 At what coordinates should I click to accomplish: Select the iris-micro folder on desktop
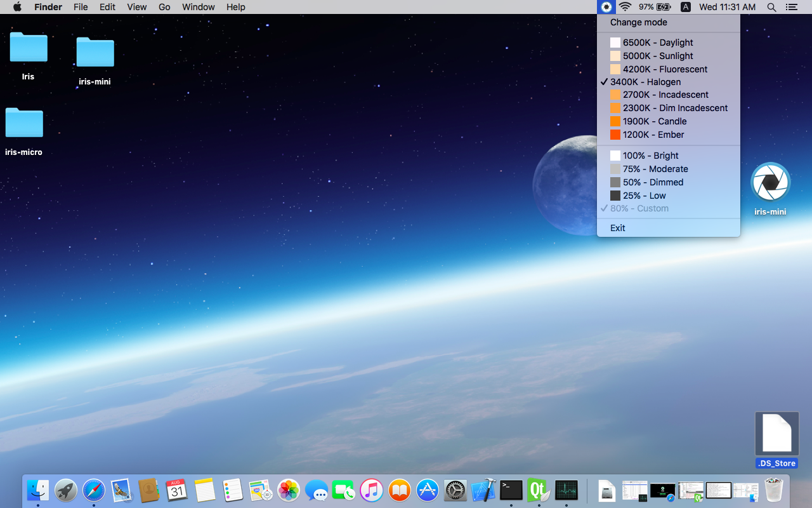coord(24,123)
